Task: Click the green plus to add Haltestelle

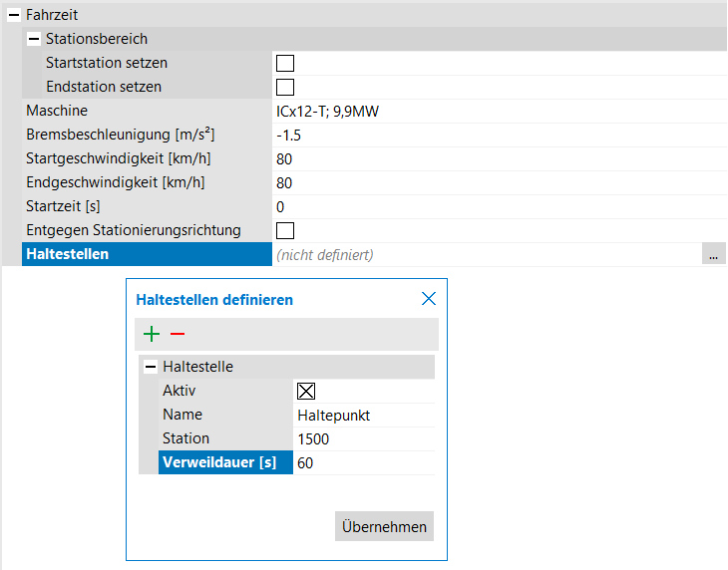Action: pos(152,335)
